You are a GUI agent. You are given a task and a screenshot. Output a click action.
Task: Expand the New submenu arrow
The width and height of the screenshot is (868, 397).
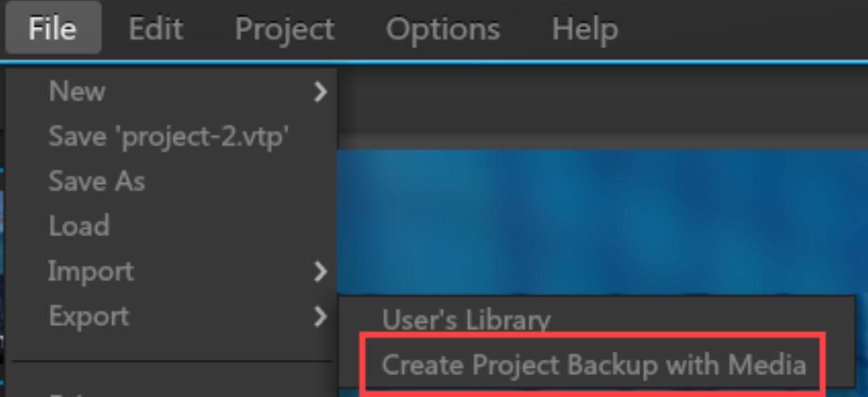coord(320,92)
